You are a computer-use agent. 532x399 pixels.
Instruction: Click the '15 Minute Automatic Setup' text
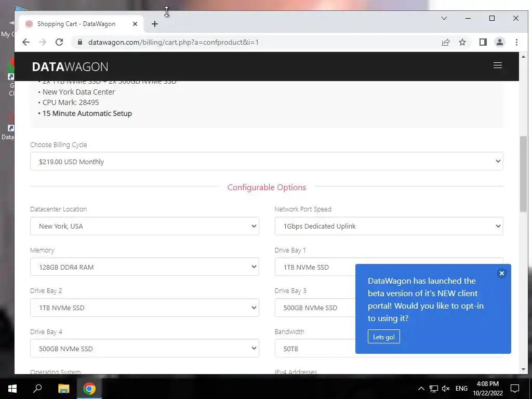click(87, 113)
